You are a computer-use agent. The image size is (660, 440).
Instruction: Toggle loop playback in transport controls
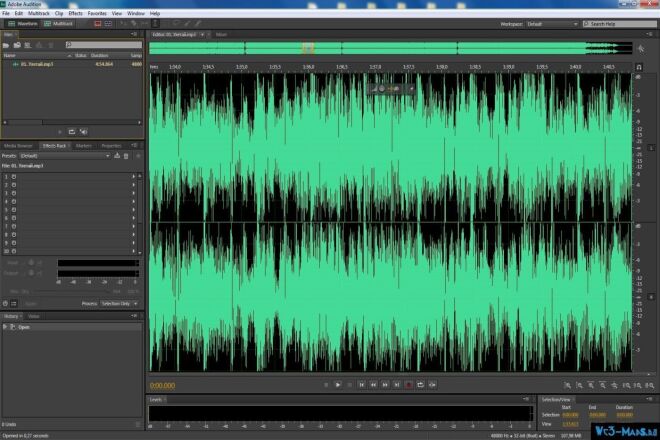(x=420, y=385)
